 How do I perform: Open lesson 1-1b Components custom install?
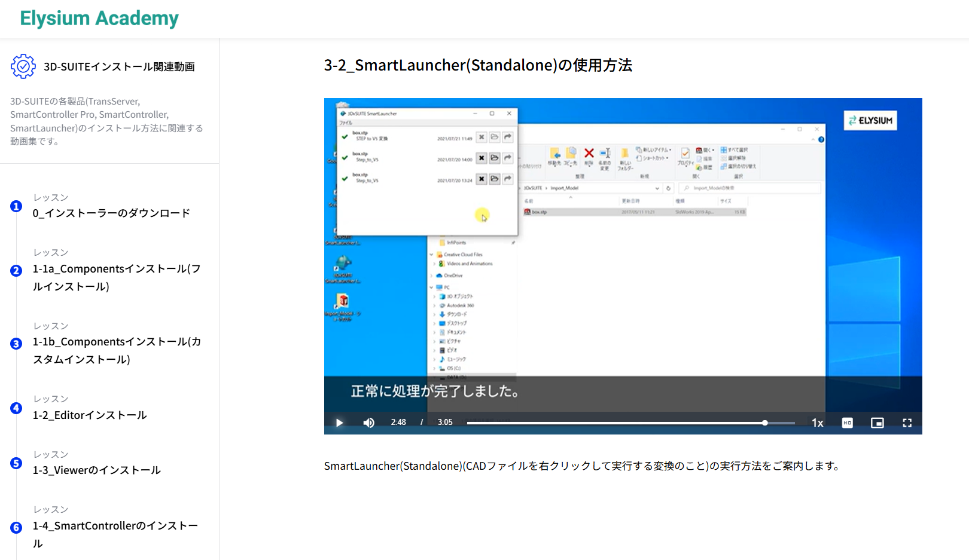(117, 350)
